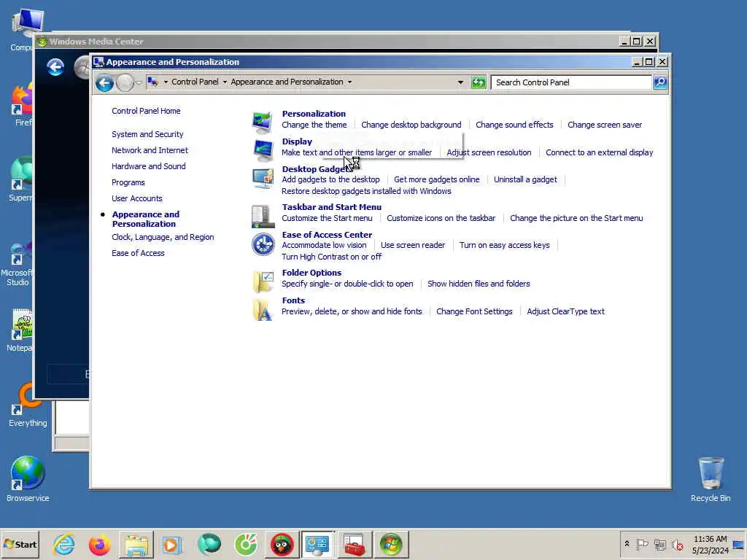Click Turn High Contrast on or off

click(331, 257)
